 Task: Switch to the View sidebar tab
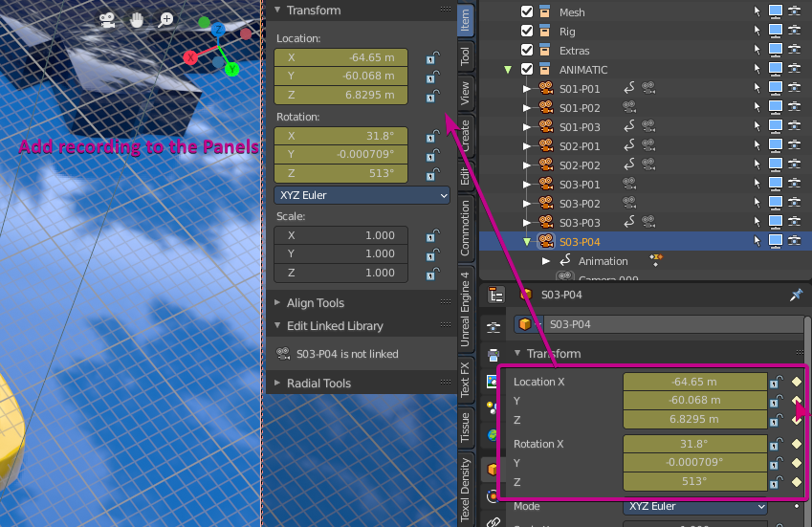tap(465, 93)
